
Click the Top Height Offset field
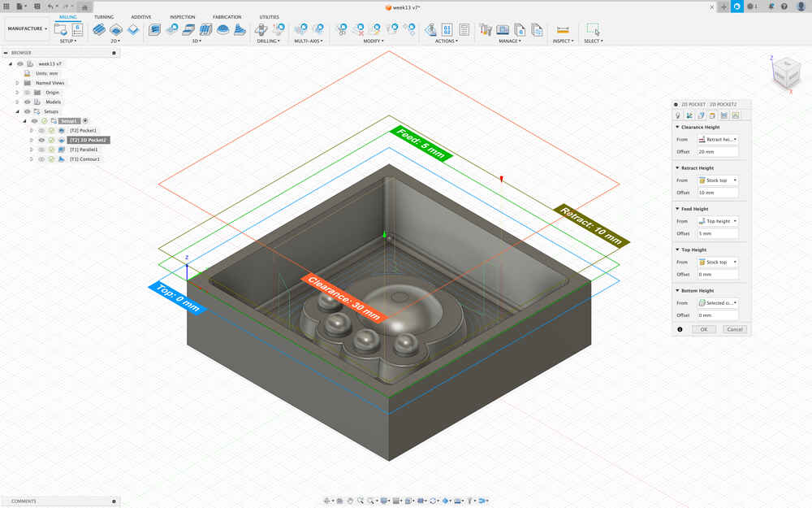click(x=717, y=274)
